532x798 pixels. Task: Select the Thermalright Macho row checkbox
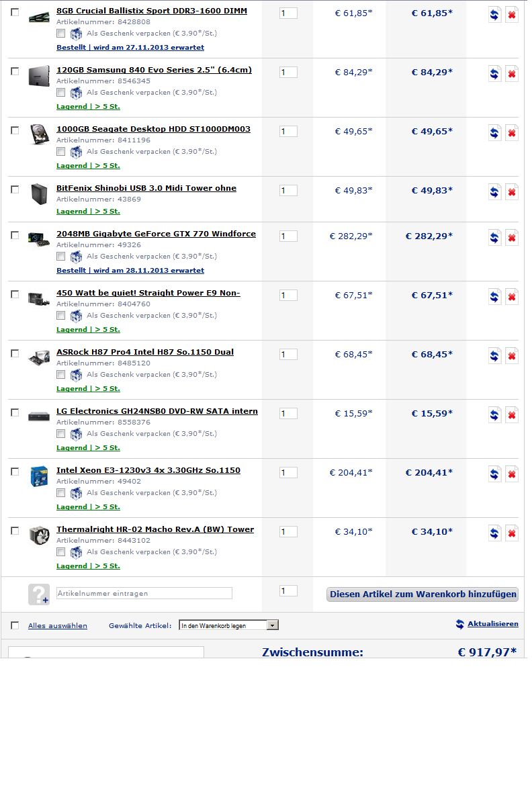[x=15, y=530]
